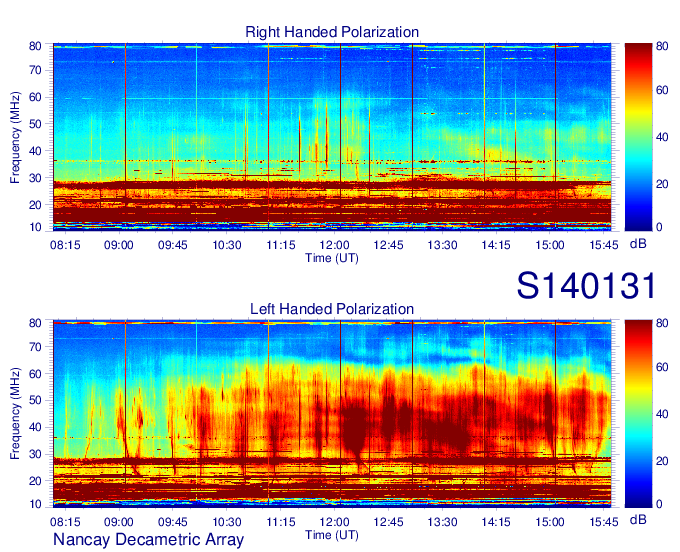Click '09:00' time tick under Right Handed plot
680x552 pixels.
[118, 245]
